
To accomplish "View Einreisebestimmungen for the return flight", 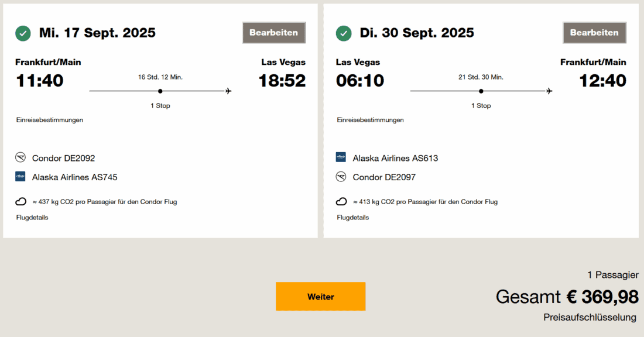I will 370,120.
